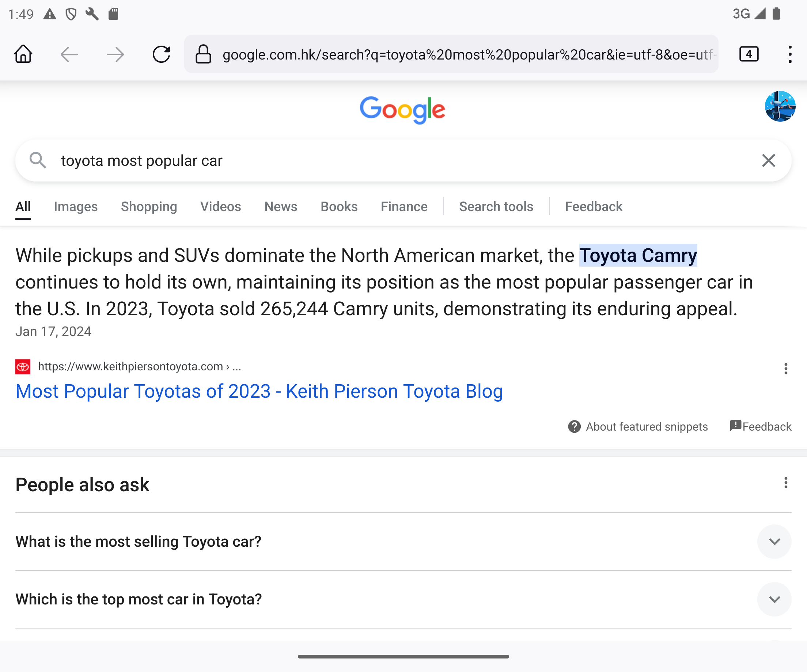Open the tab switcher showing 4 tabs
Viewport: 807px width, 672px height.
(749, 54)
